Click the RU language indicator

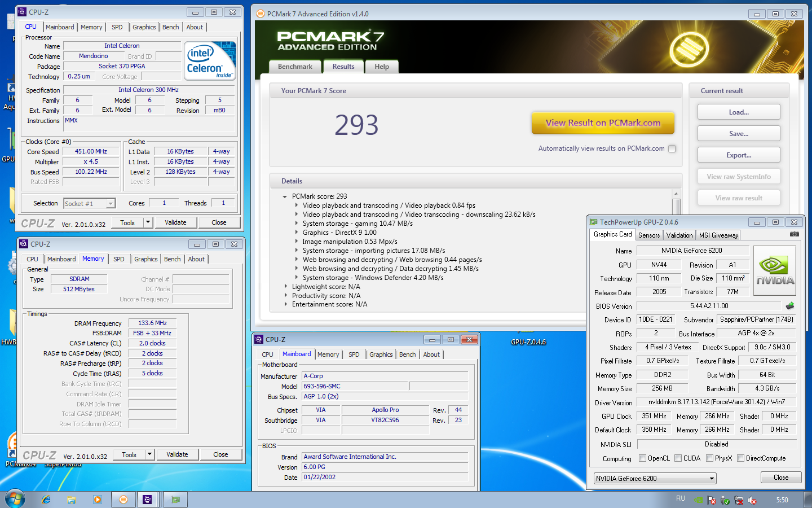click(681, 498)
